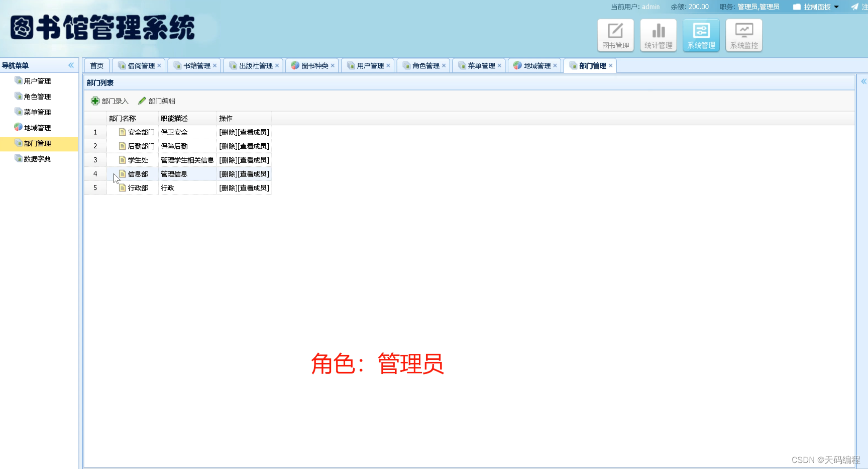Viewport: 868px width, 469px height.
Task: Open the 统计管理 chart icon
Action: pyautogui.click(x=658, y=35)
